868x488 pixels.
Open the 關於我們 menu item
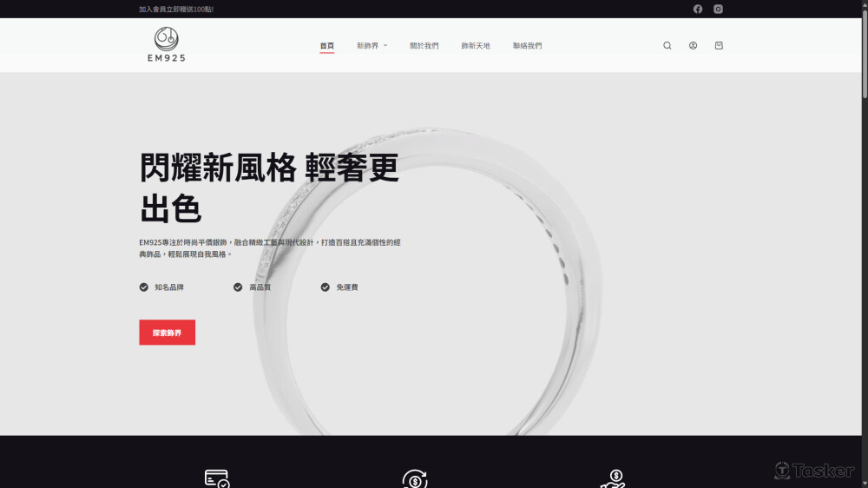pyautogui.click(x=424, y=46)
